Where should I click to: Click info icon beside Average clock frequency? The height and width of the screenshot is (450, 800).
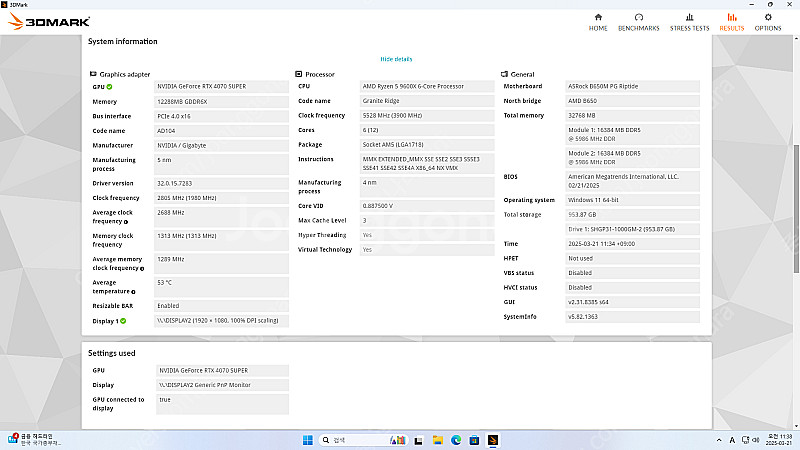pyautogui.click(x=126, y=222)
